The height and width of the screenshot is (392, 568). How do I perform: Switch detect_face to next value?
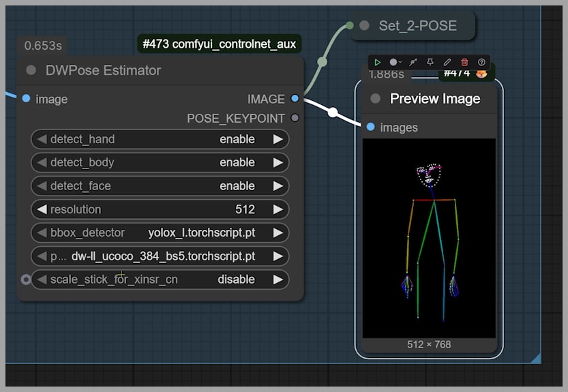278,186
